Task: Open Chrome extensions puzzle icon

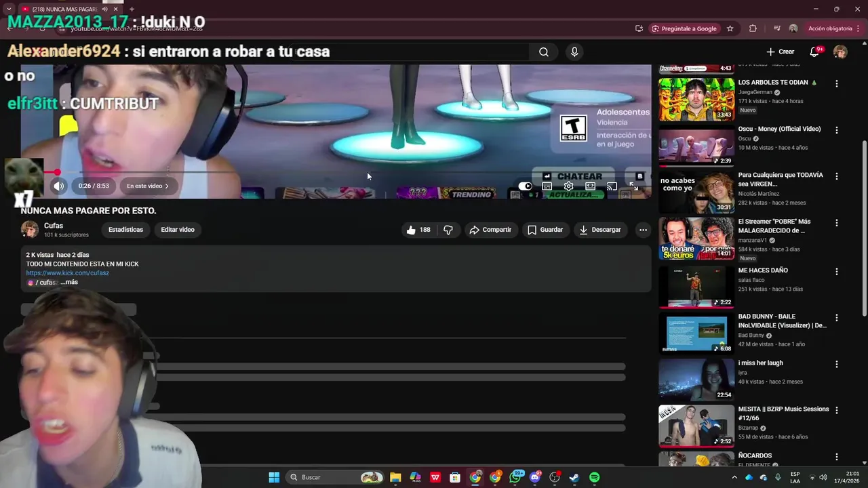Action: (753, 28)
